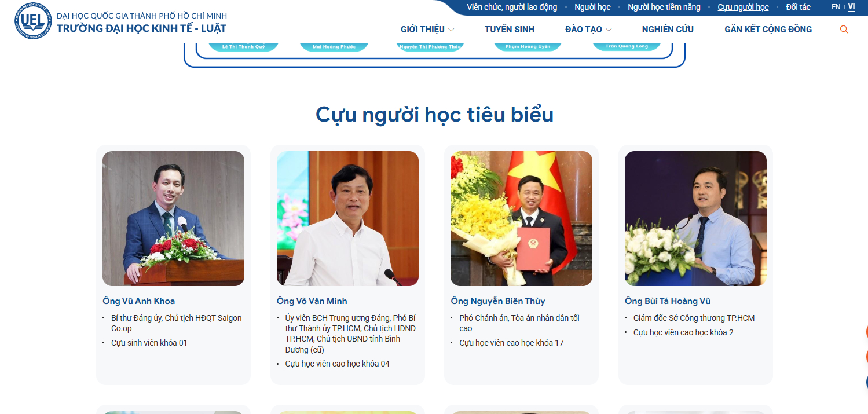The image size is (868, 414).
Task: Click the name Ông Võ Văn Minh
Action: (312, 301)
